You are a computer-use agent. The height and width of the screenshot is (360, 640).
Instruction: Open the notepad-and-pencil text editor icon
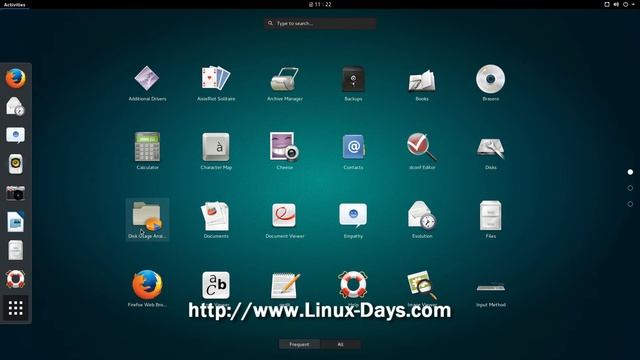click(285, 285)
